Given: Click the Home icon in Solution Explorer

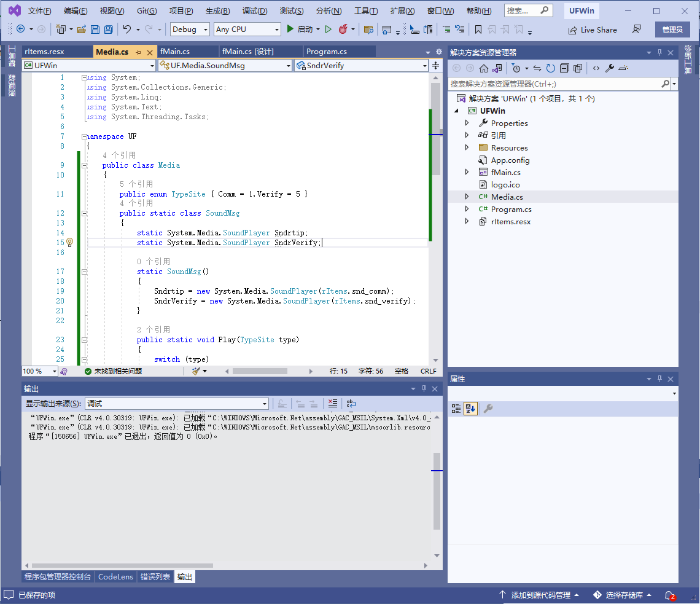Looking at the screenshot, I should pos(483,68).
